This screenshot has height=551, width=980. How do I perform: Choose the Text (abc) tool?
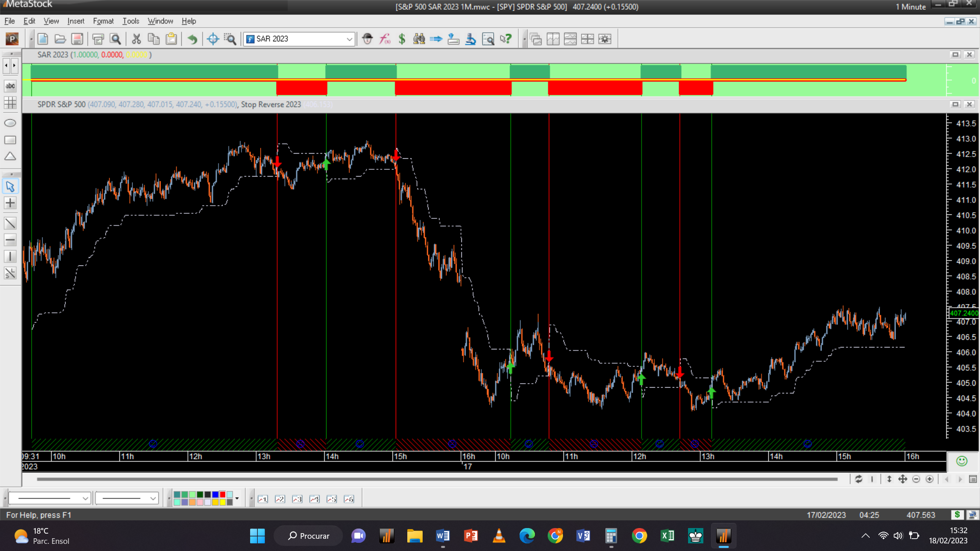coord(10,86)
